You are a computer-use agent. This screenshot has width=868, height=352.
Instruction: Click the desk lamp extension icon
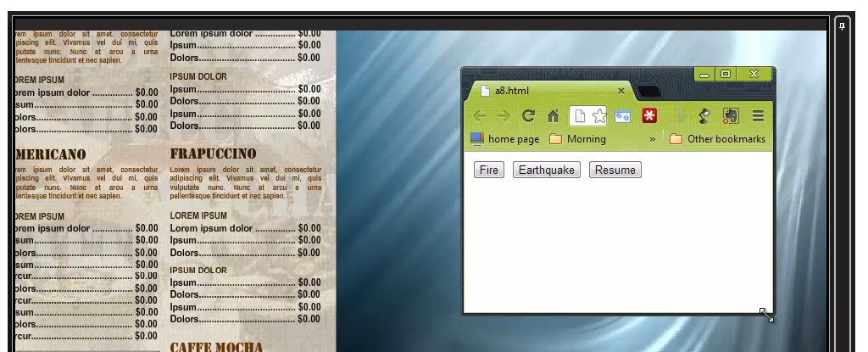coord(704,116)
